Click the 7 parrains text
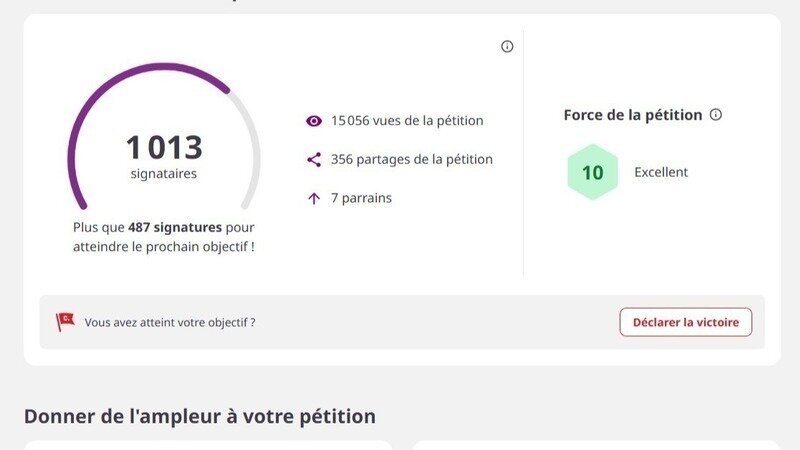 coord(361,198)
